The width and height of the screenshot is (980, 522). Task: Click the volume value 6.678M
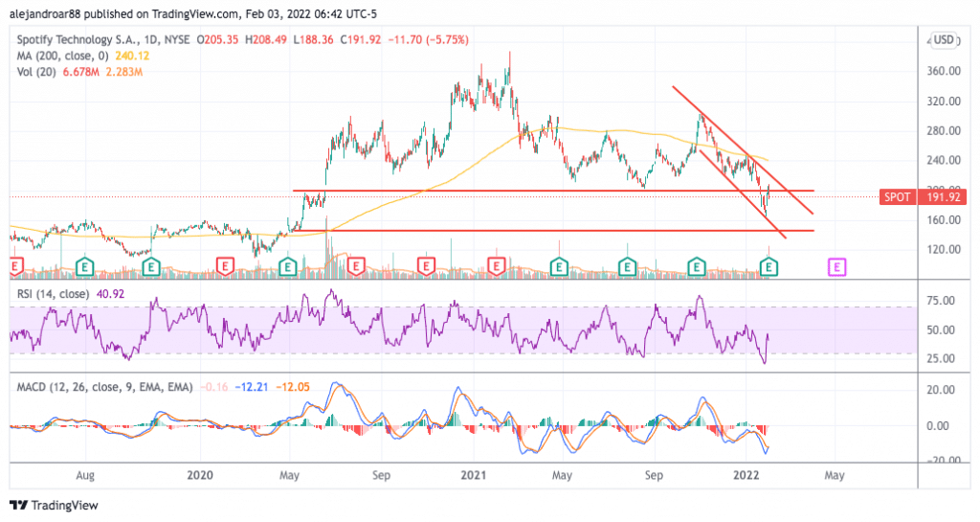[80, 72]
